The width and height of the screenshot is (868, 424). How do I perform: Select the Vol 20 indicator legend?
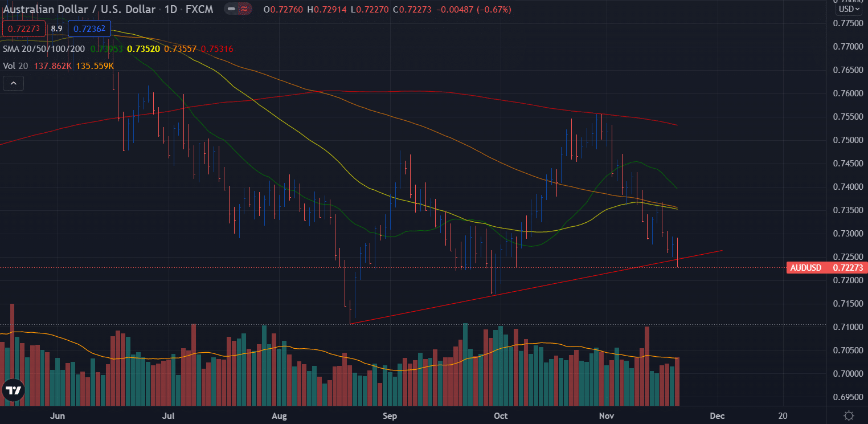(x=17, y=67)
